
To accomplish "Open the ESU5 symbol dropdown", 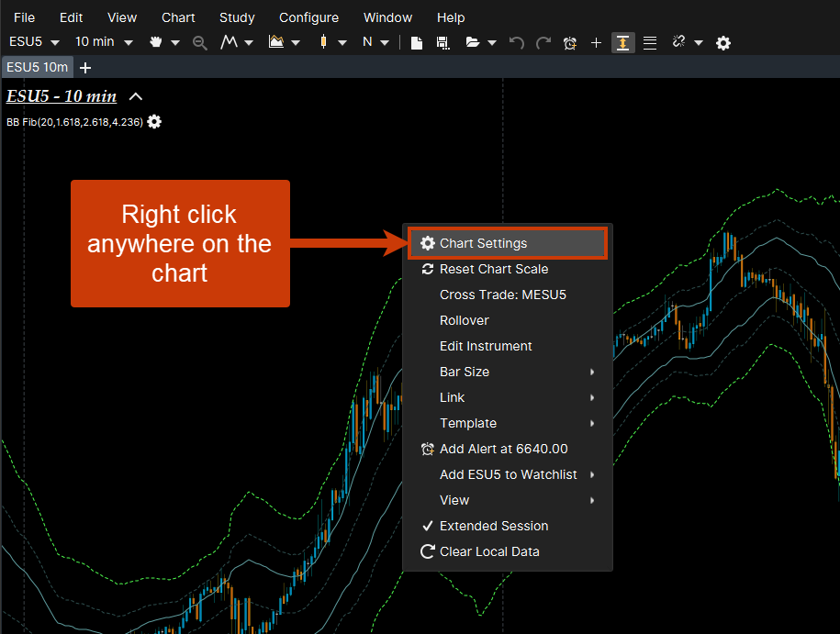I will click(x=34, y=42).
